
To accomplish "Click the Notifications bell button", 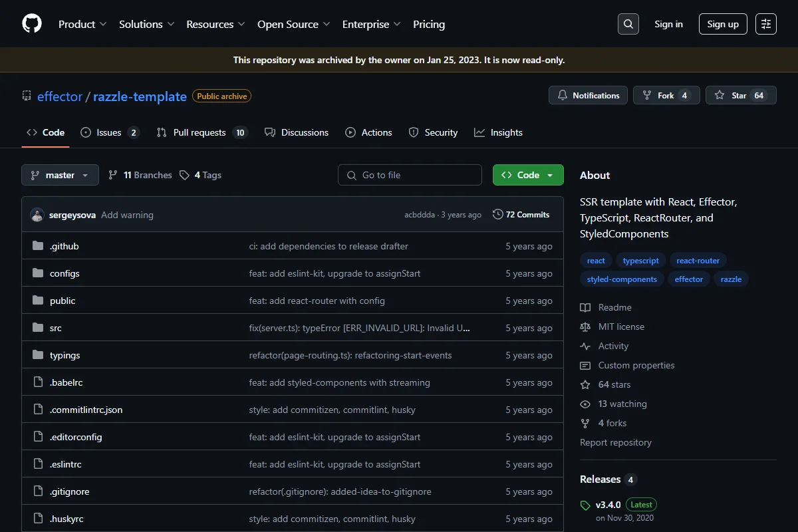I will click(588, 96).
